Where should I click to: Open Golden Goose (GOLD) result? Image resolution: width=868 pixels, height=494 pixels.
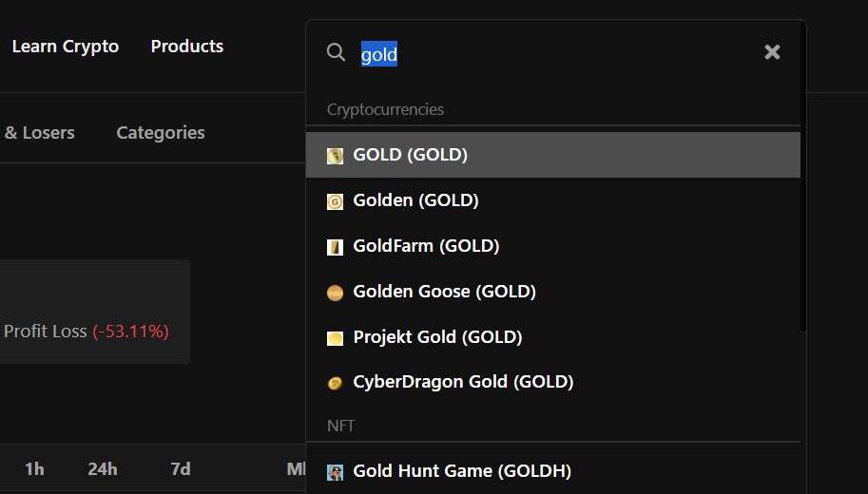click(553, 291)
